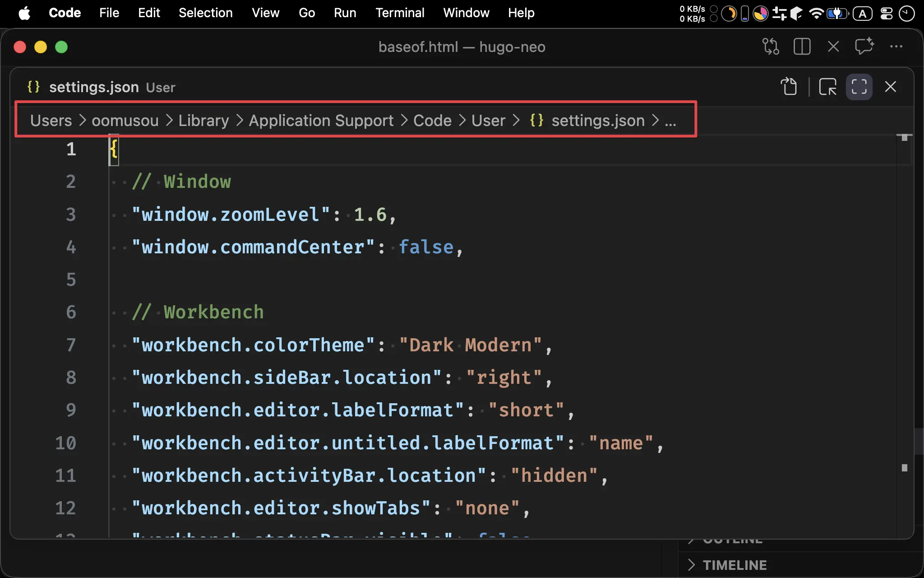Click the clock icon in the menu bar

(x=906, y=14)
